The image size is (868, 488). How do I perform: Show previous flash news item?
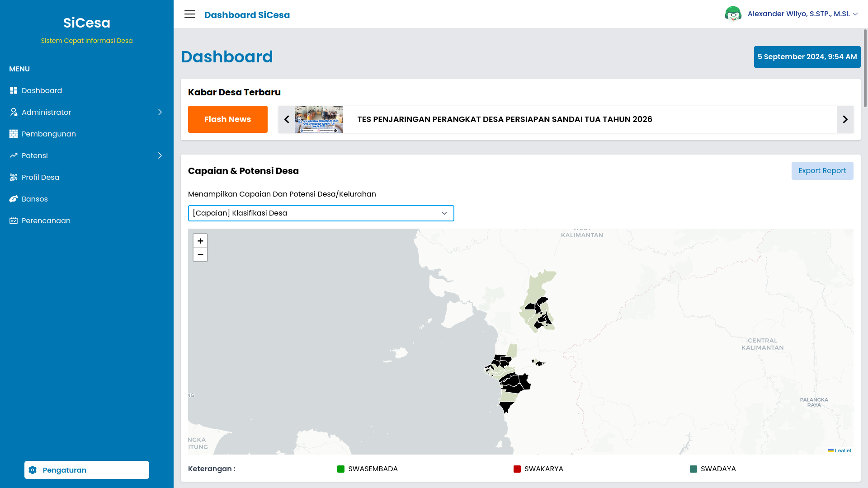click(x=287, y=119)
